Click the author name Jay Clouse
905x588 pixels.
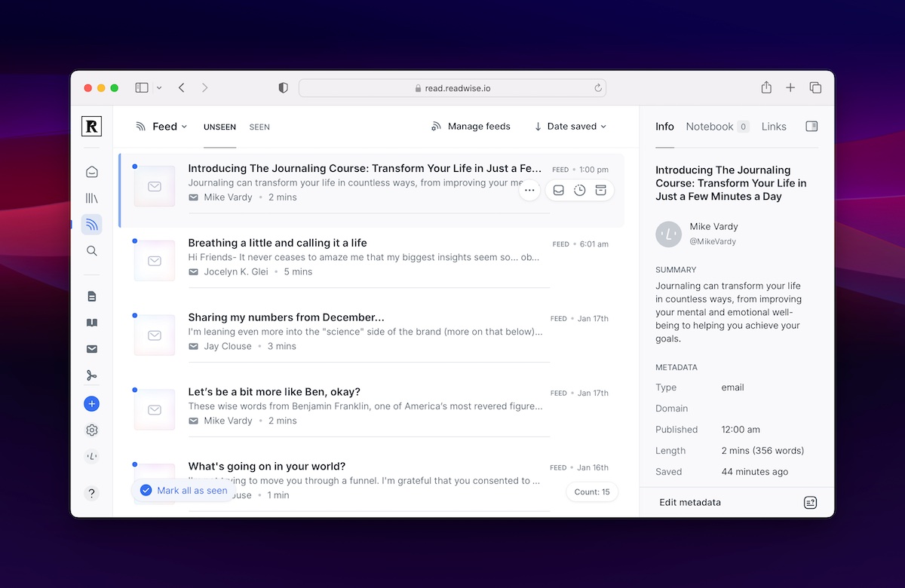[x=228, y=347]
